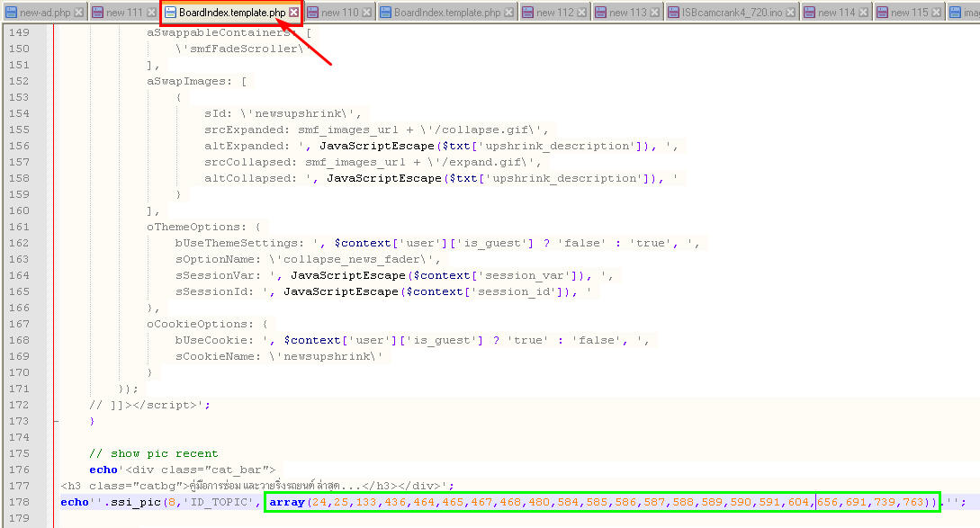
Task: Click the <h3 class="catbg"> line
Action: coord(257,486)
